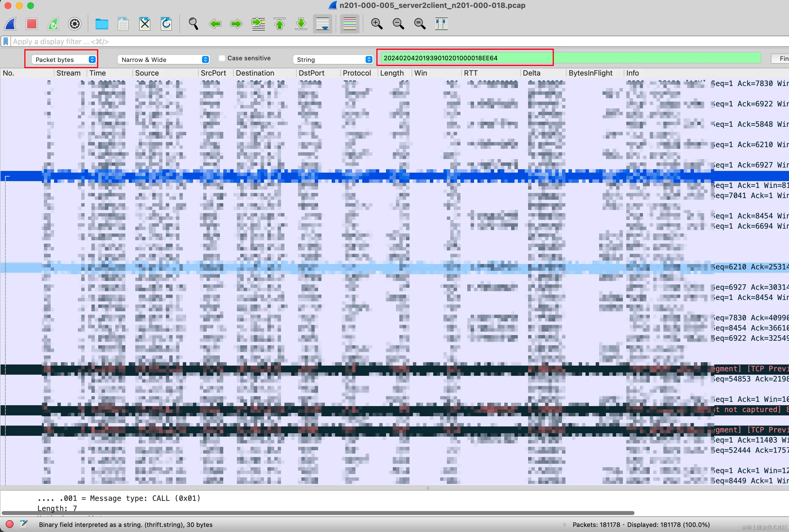This screenshot has width=789, height=532.
Task: Jump to the last packet icon
Action: 301,24
